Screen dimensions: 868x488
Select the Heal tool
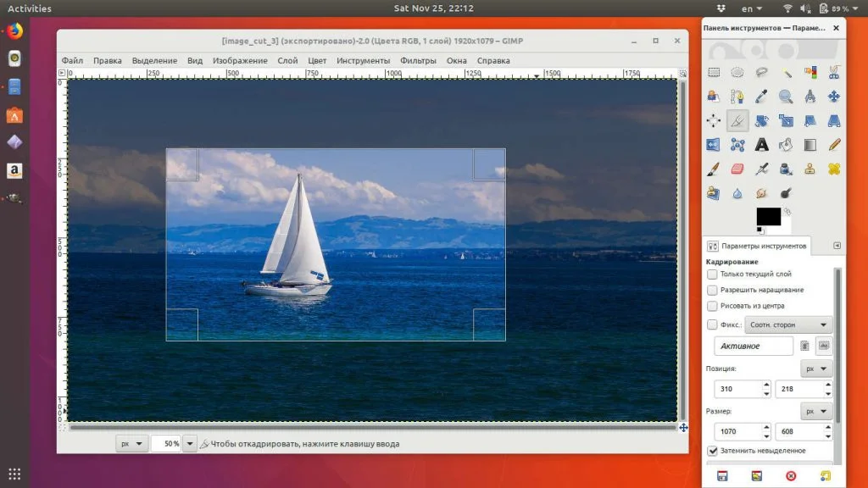pyautogui.click(x=834, y=169)
